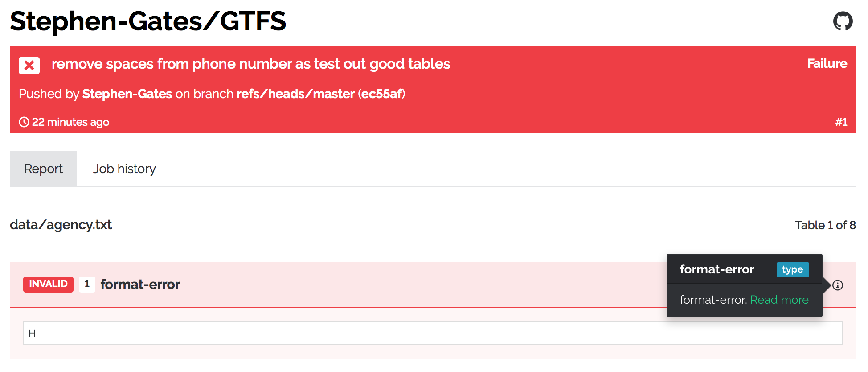Expand the format-error section header
The image size is (868, 372).
coord(140,285)
